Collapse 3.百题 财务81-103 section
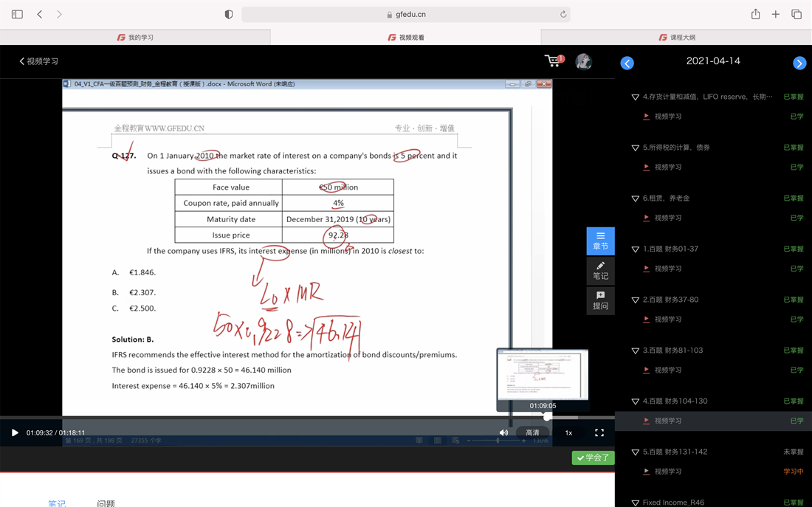The height and width of the screenshot is (507, 812). point(636,351)
